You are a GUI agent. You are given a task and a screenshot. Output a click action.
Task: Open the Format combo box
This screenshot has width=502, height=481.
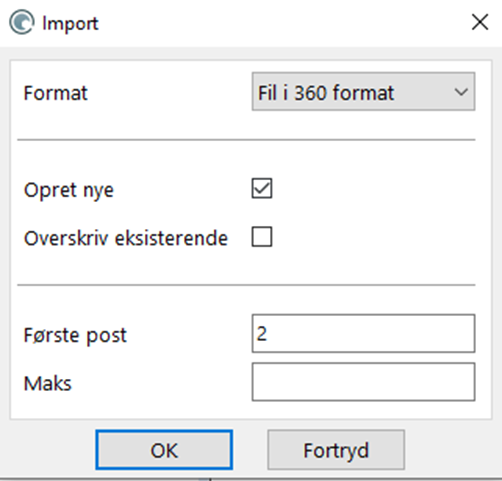[x=363, y=91]
